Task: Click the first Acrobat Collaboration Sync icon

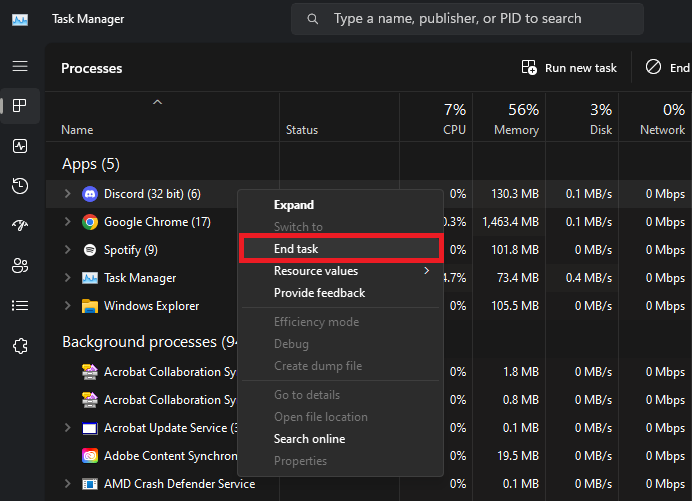Action: pos(90,372)
